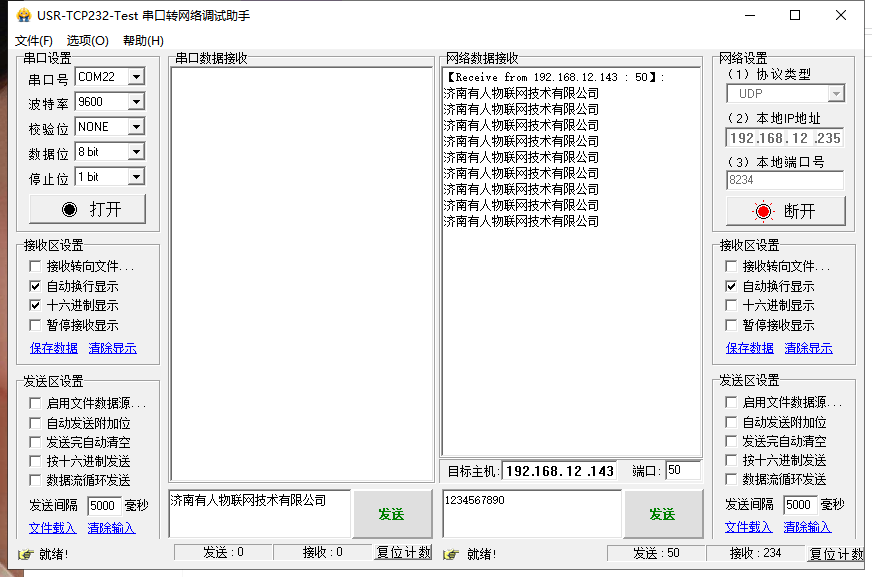Enable serial 暂停接收显示 checkbox
This screenshot has width=872, height=577.
[36, 325]
